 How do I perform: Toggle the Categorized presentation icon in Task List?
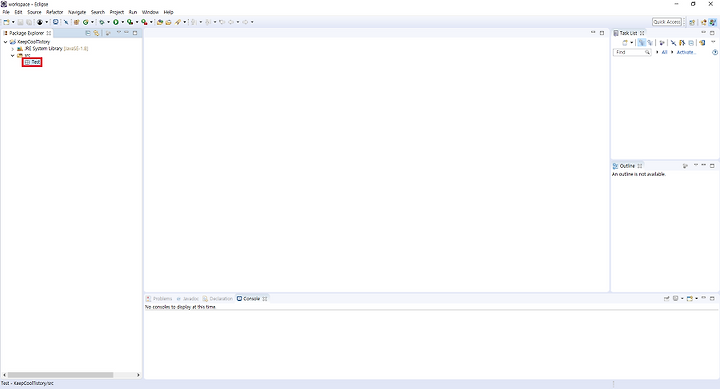[641, 43]
